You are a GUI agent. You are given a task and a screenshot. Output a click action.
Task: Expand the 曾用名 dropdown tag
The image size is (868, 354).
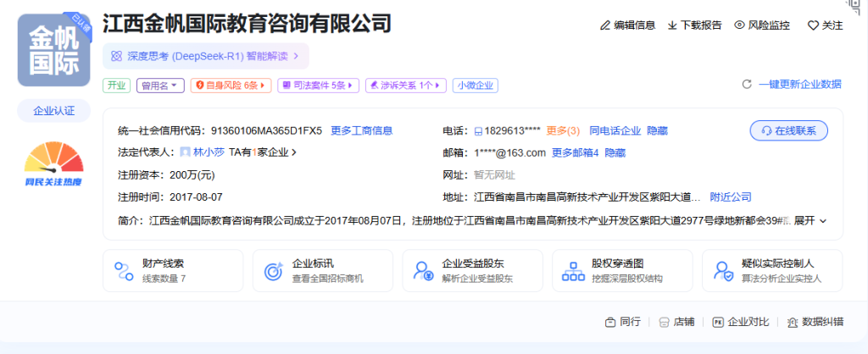click(x=160, y=86)
